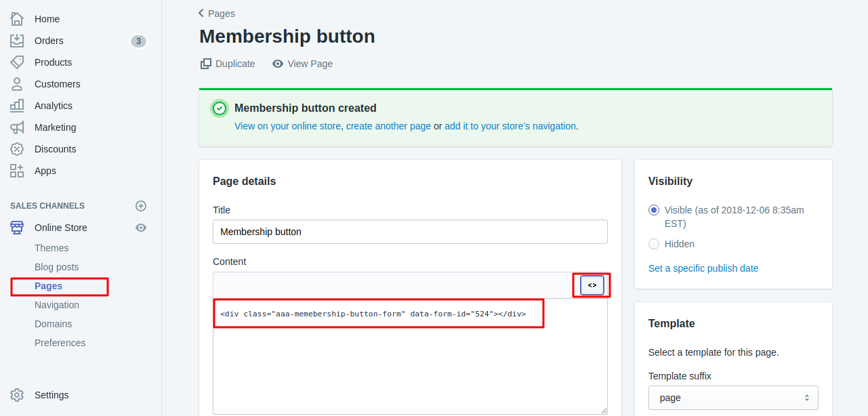This screenshot has height=416, width=868.
Task: Click the Customers person icon
Action: pyautogui.click(x=17, y=84)
